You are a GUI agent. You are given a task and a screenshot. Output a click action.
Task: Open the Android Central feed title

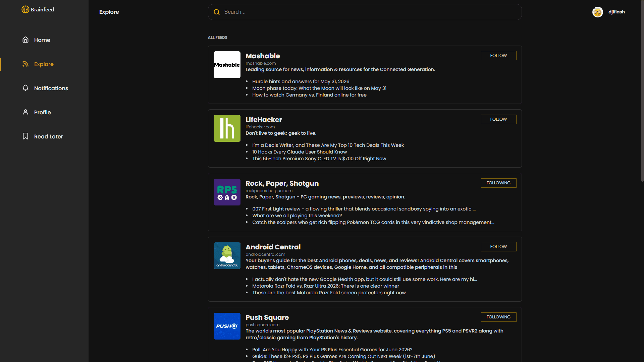tap(273, 247)
